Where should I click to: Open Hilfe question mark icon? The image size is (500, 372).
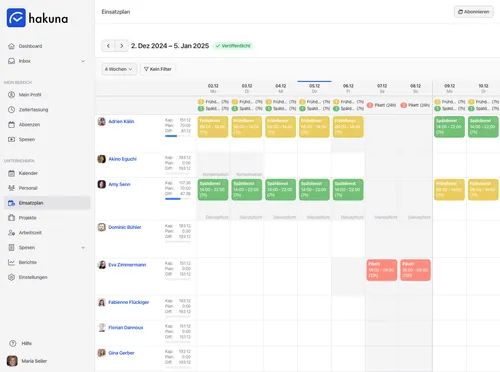[13, 343]
